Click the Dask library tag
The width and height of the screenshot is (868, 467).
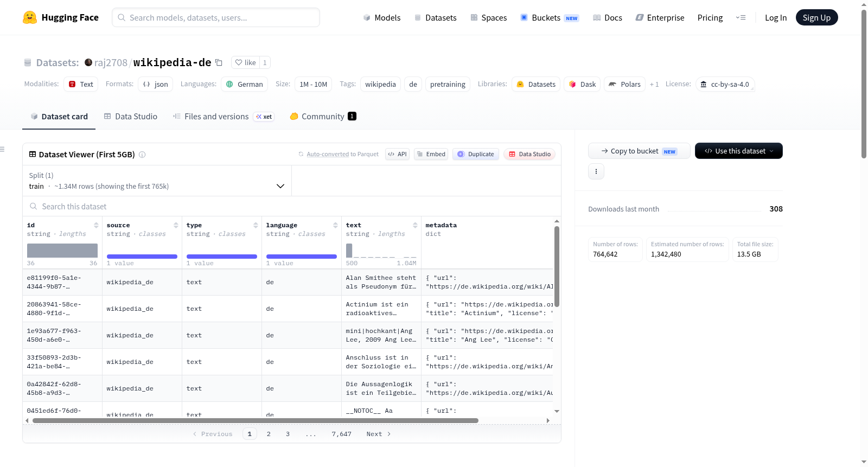coord(582,84)
